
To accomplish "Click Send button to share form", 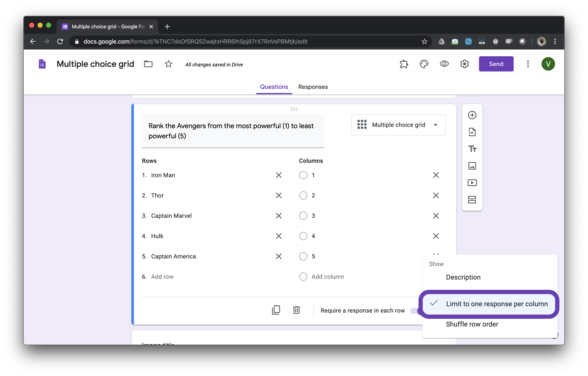I will pos(495,64).
